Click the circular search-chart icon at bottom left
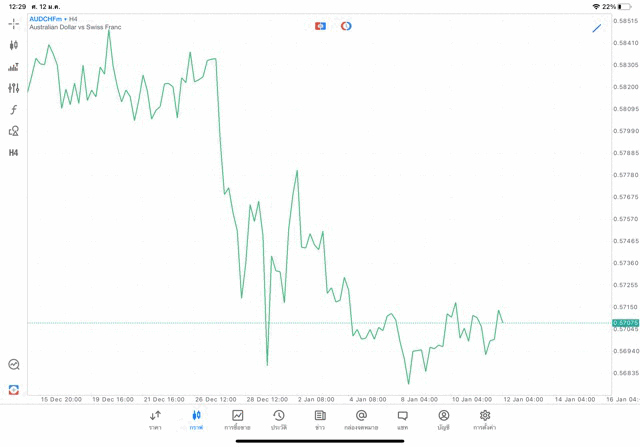 pos(14,365)
